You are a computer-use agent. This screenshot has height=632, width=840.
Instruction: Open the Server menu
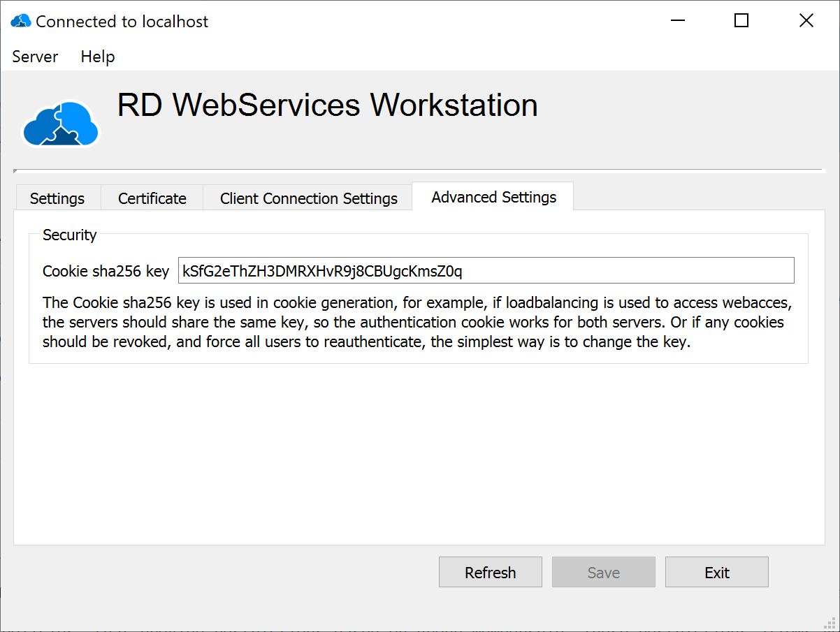[35, 57]
